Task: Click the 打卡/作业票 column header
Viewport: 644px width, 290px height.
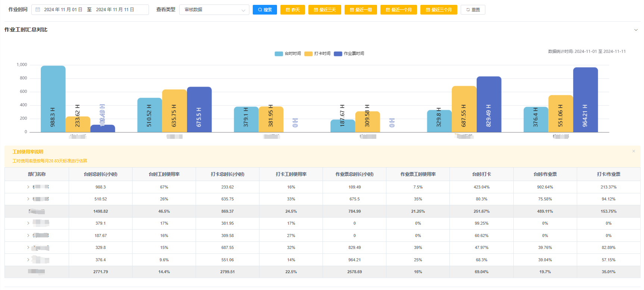Action: (x=609, y=174)
